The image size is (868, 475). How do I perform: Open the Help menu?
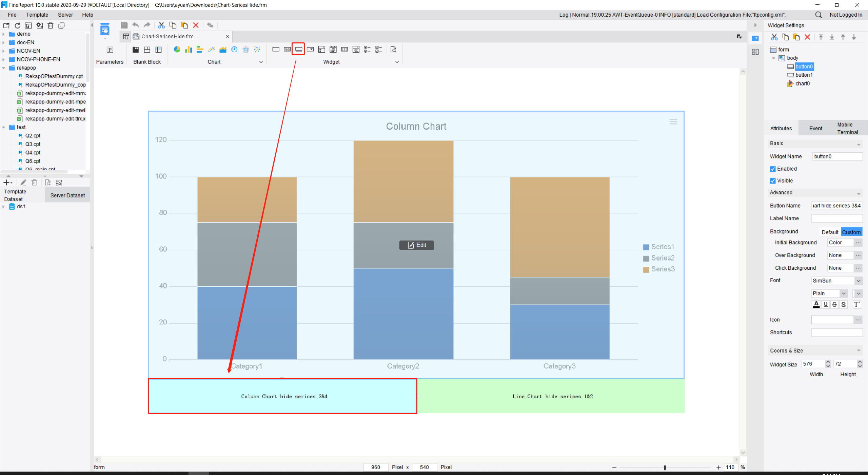click(x=87, y=15)
